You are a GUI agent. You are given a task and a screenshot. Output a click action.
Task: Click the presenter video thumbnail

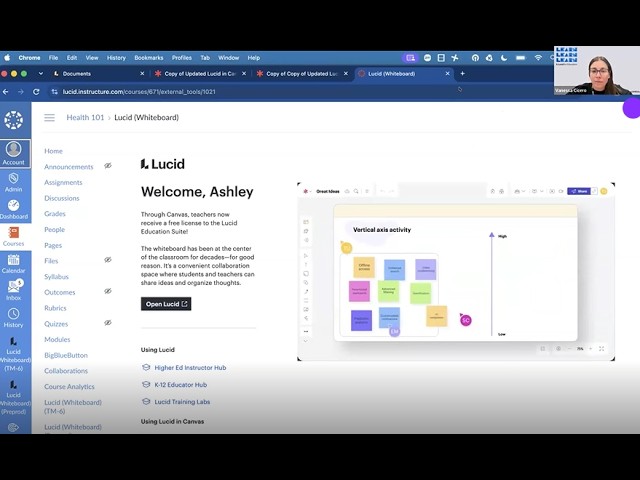597,71
